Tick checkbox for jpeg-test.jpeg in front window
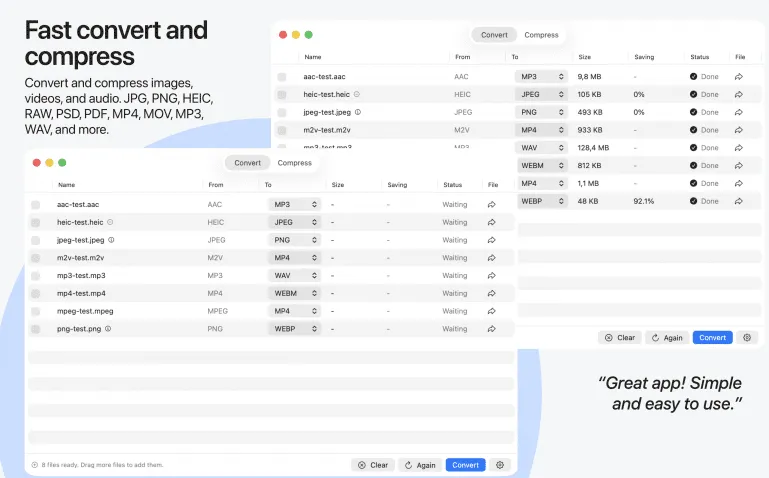 pyautogui.click(x=35, y=240)
